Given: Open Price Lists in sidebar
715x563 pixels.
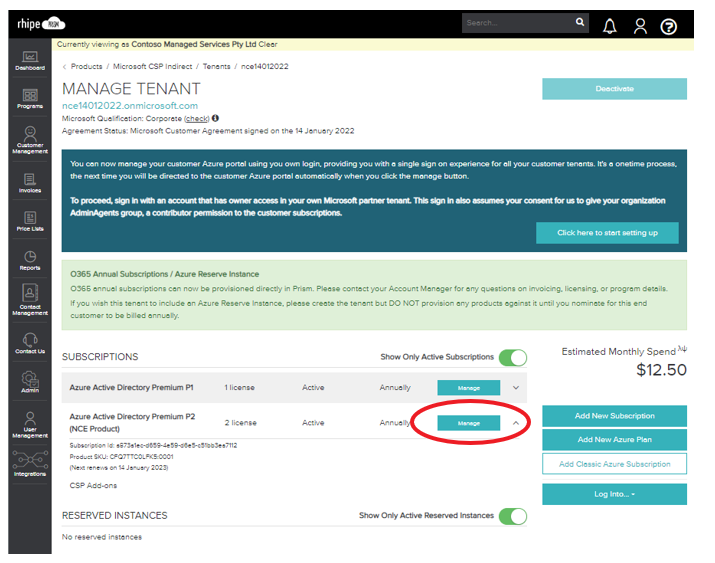Looking at the screenshot, I should 30,222.
